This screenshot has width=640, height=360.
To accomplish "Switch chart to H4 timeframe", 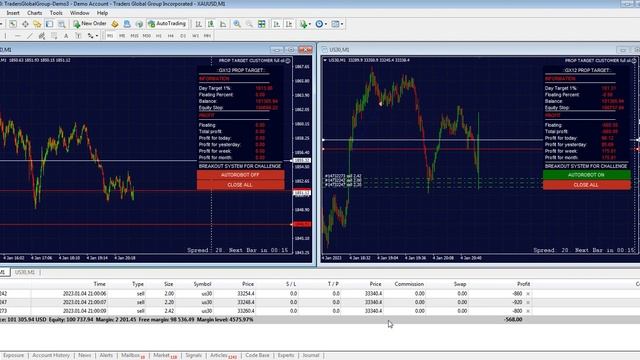I will click(171, 36).
